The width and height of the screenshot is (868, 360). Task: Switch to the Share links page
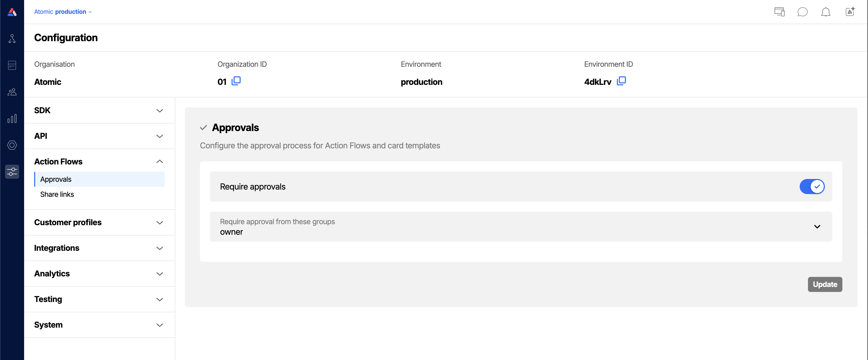[57, 194]
